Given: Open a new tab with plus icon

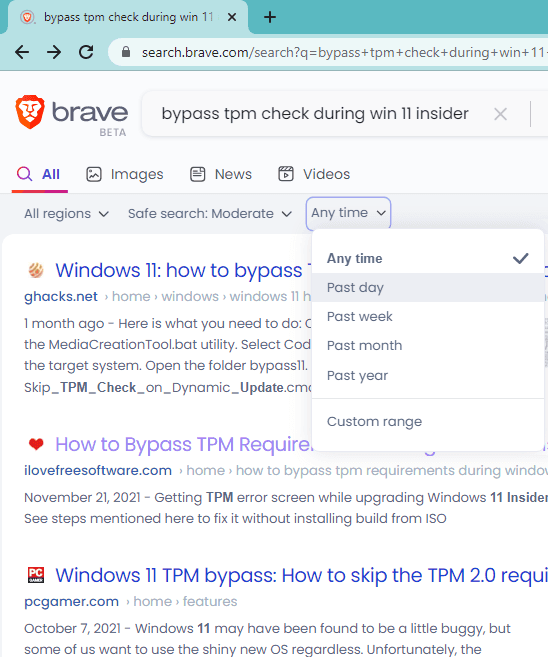Looking at the screenshot, I should [x=270, y=17].
